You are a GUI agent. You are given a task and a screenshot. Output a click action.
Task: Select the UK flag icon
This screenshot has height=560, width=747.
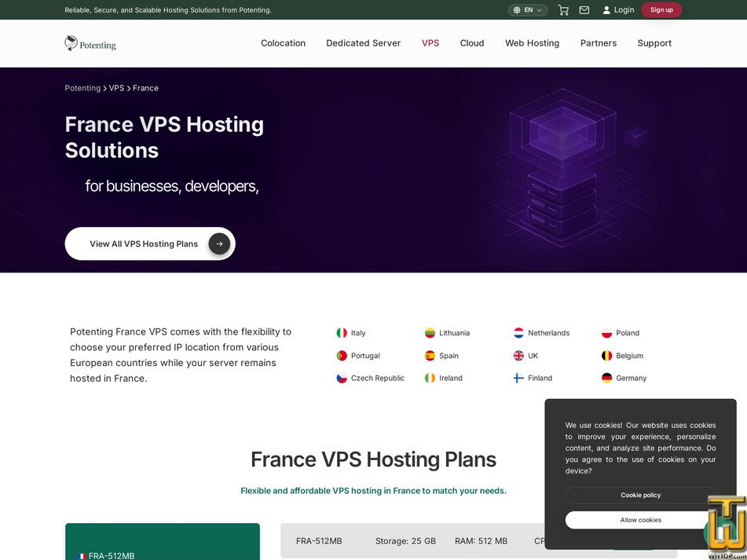[x=518, y=356]
